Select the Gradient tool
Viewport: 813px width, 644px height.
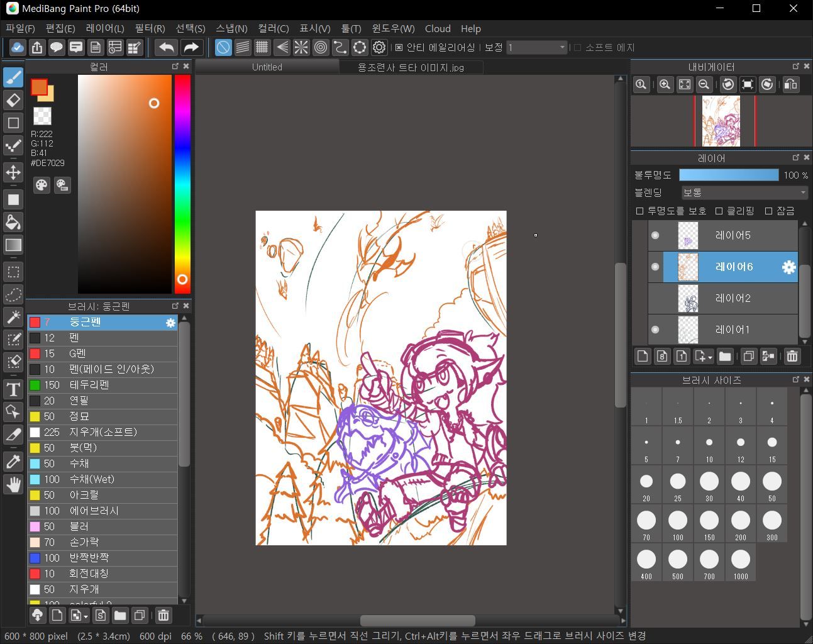pyautogui.click(x=13, y=245)
